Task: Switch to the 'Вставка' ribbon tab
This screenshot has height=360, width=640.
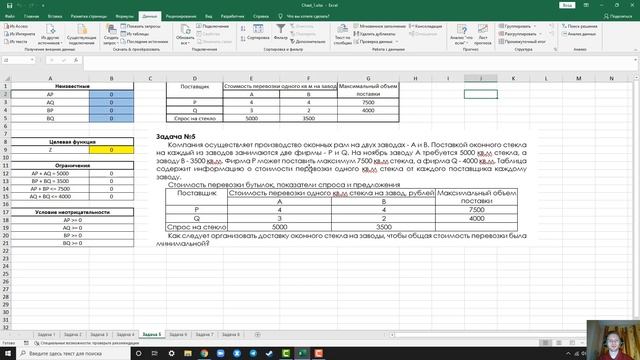Action: coord(55,16)
